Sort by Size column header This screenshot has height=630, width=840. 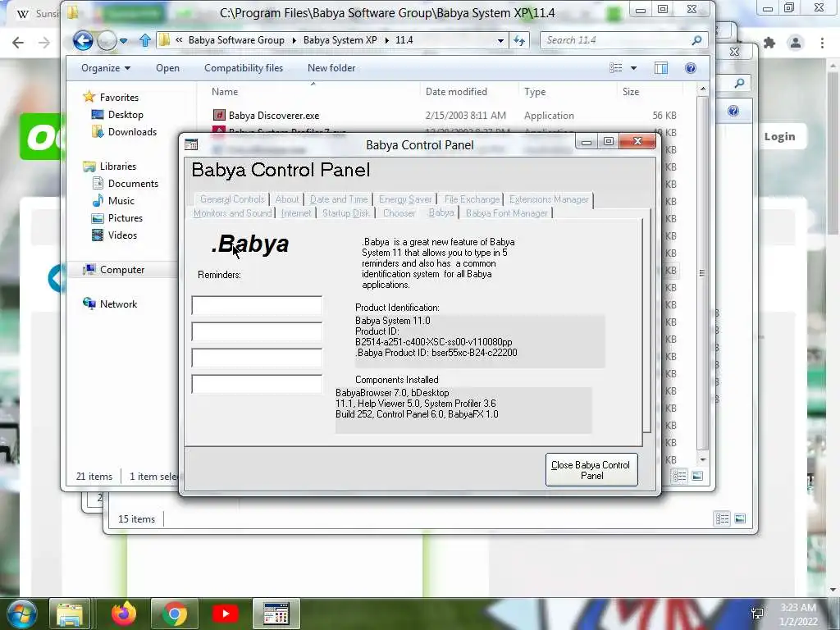631,92
